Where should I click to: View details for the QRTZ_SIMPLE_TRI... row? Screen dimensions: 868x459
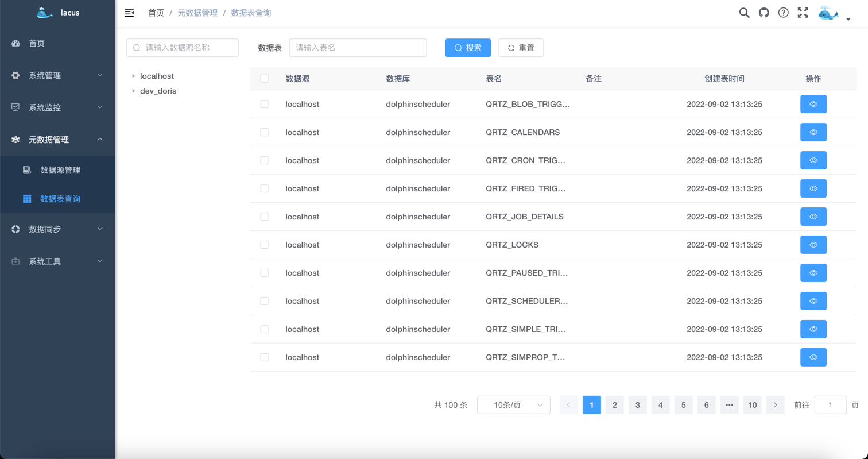[813, 329]
